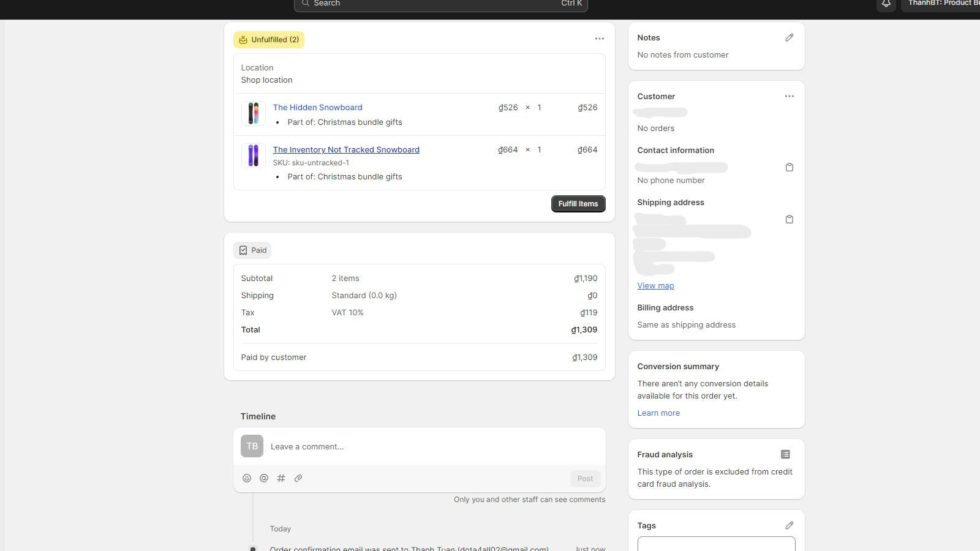Click the Leave a comment field
Viewport: 980px width, 551px height.
429,446
